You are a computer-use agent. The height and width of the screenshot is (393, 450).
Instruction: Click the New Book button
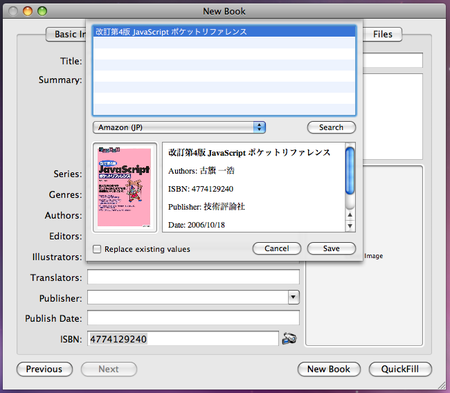pos(329,369)
